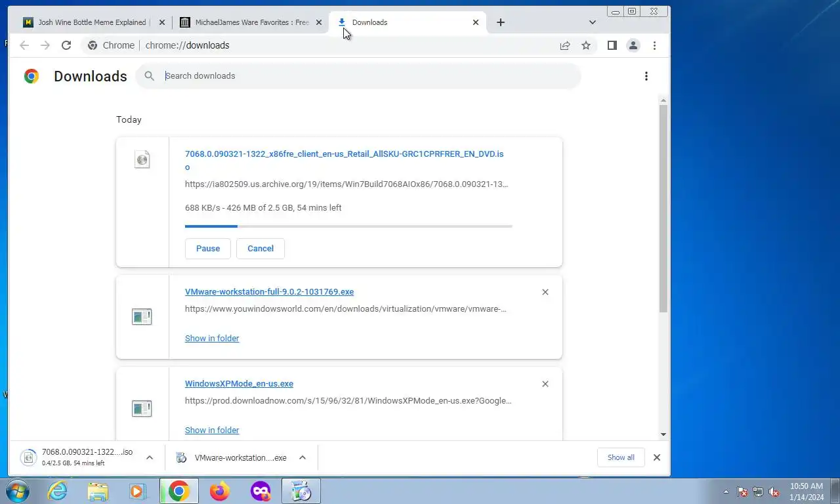Click the network tray icon
Viewport: 840px width, 504px height.
(758, 492)
